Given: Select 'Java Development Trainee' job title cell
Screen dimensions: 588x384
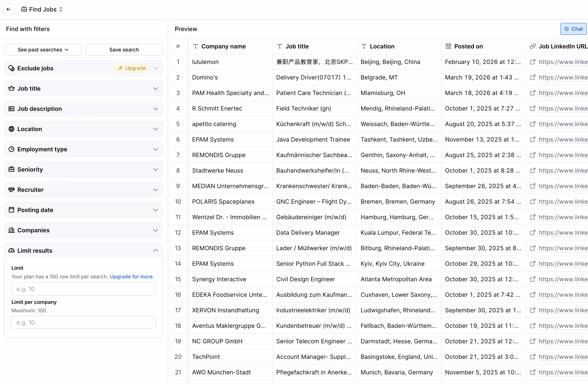Looking at the screenshot, I should pos(315,140).
